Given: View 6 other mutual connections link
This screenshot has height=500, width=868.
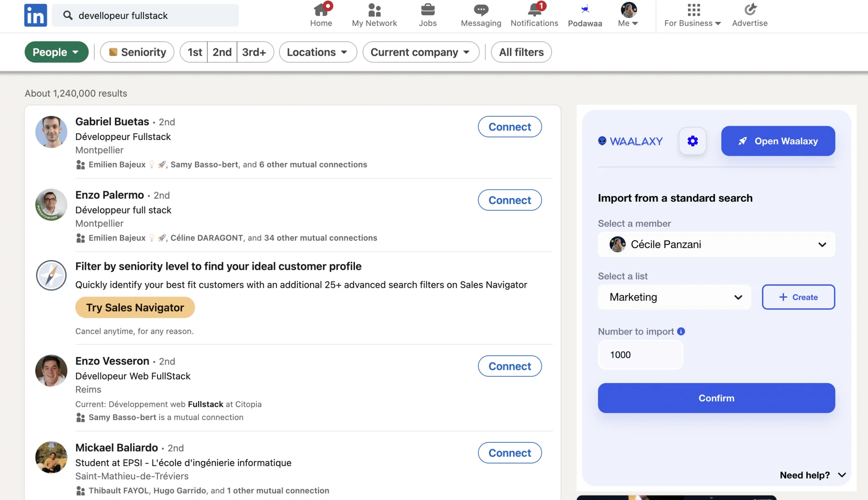Looking at the screenshot, I should click(313, 164).
